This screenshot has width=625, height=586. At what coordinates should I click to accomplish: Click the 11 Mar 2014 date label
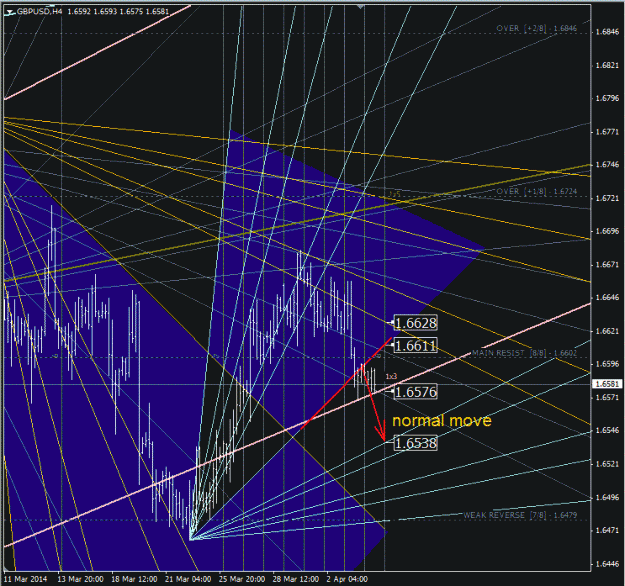tap(26, 579)
